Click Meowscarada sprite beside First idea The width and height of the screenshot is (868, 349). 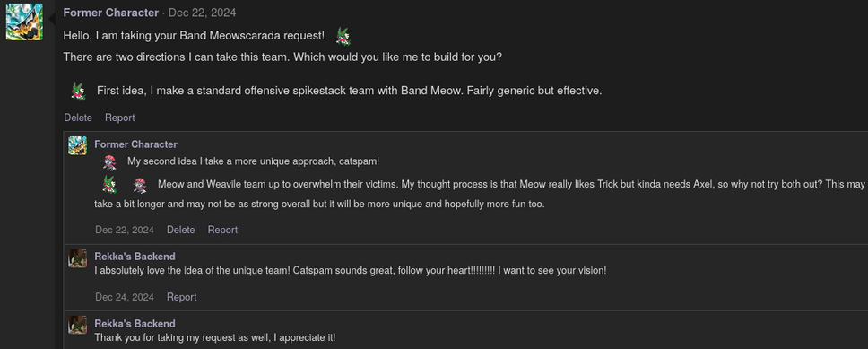[x=79, y=91]
